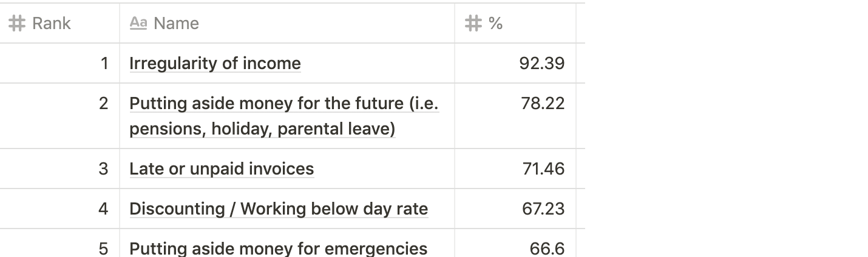868x257 pixels.
Task: Click the hash icon beside % header
Action: tap(473, 24)
